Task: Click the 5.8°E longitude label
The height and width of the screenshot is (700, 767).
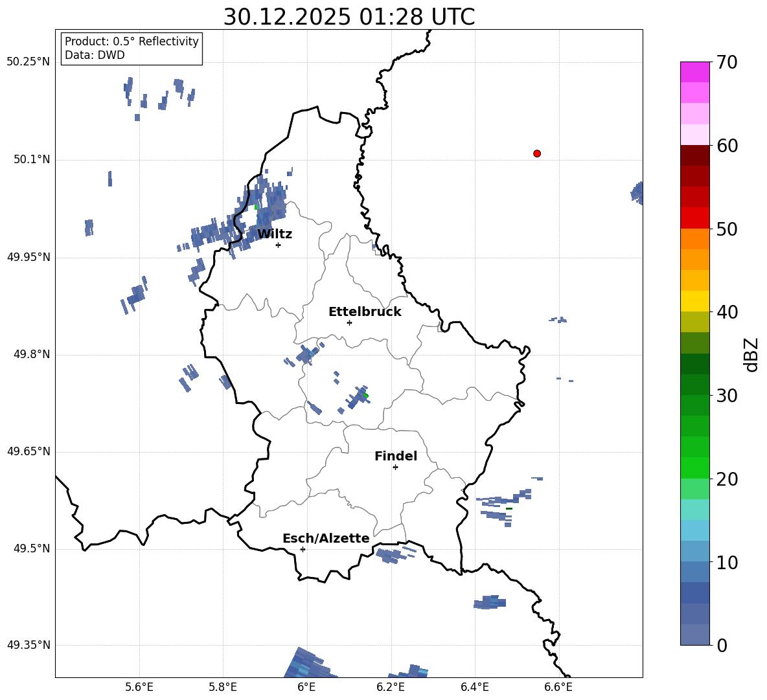Action: point(223,687)
